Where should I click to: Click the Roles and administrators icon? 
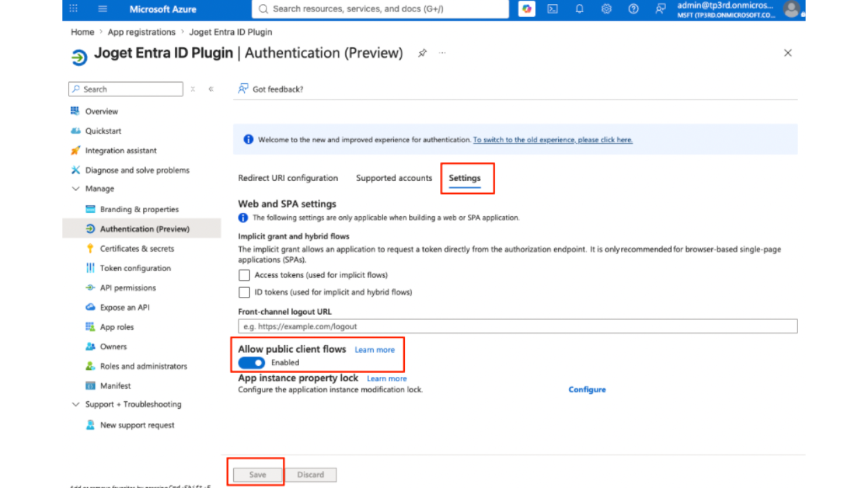coord(90,366)
